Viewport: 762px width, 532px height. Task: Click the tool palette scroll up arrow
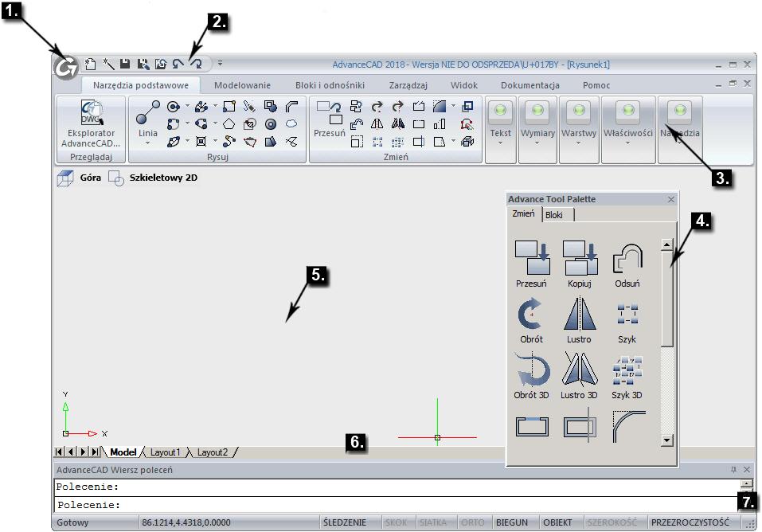[667, 244]
